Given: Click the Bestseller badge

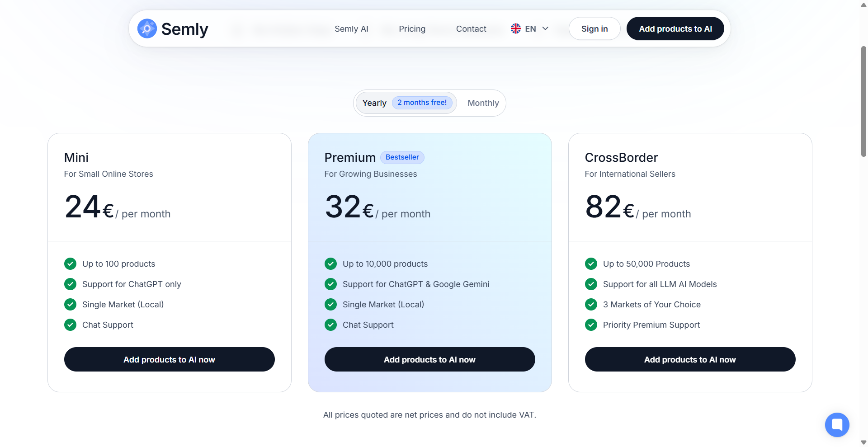Looking at the screenshot, I should 402,157.
